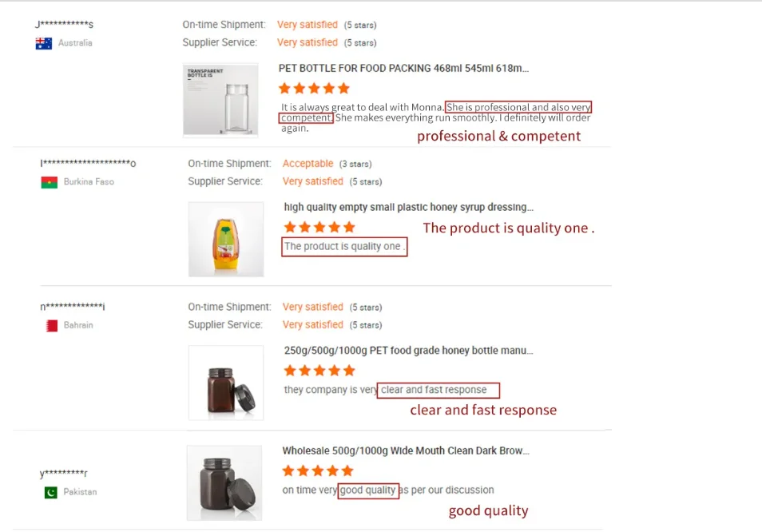Click reviewer name J***********s from Australia

click(64, 25)
